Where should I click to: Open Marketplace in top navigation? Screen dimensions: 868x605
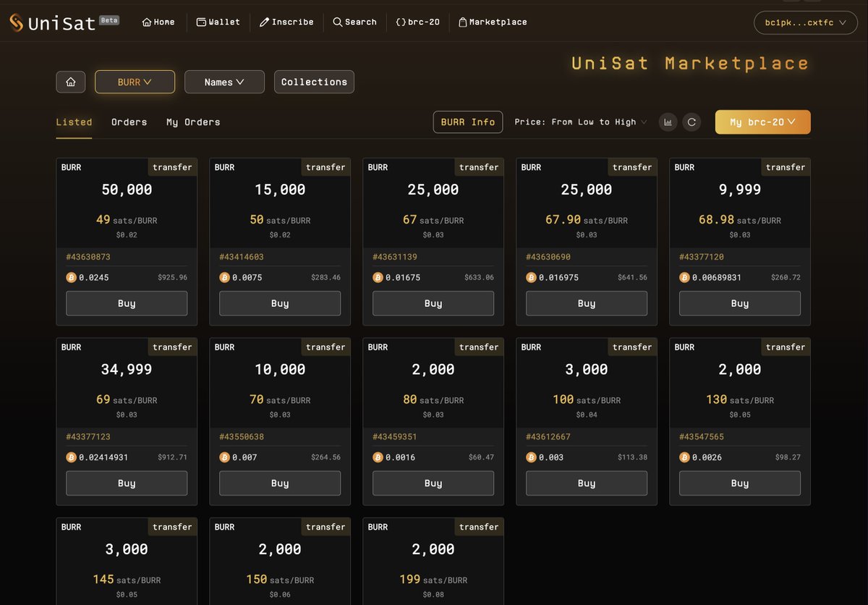point(493,22)
